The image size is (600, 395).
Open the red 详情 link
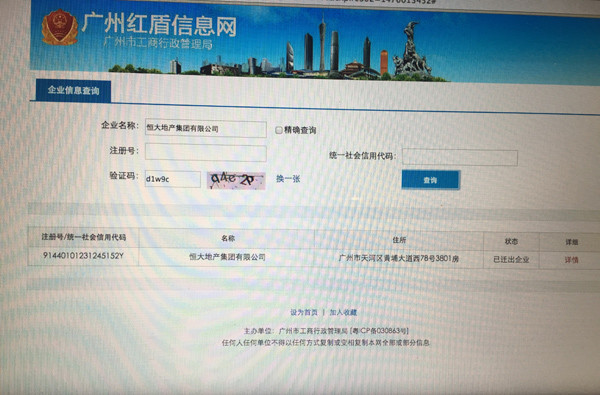(x=571, y=260)
